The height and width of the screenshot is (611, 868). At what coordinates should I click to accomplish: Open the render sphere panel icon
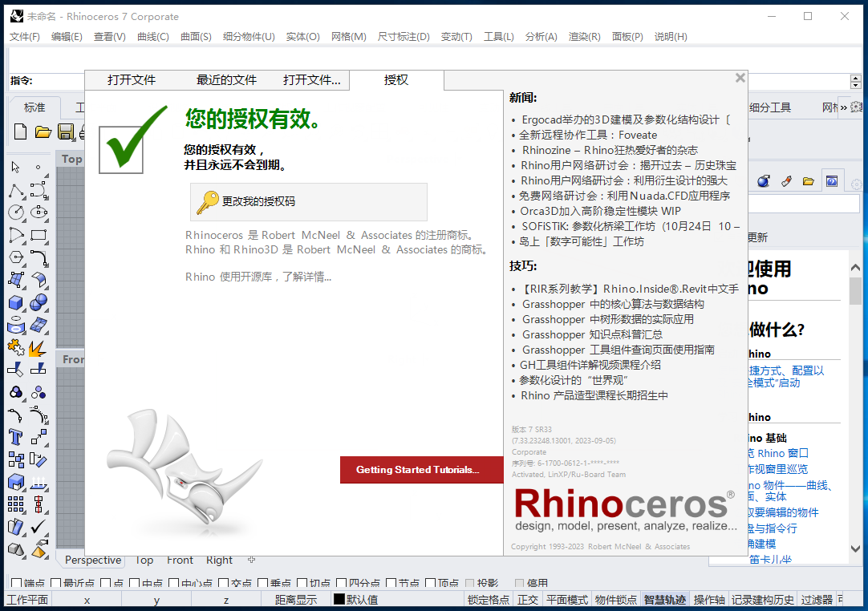pos(764,181)
